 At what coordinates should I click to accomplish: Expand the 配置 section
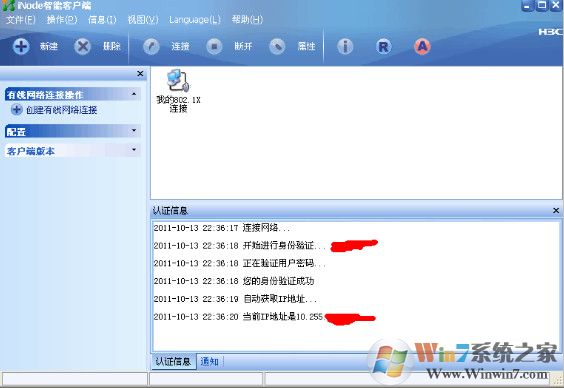pos(134,131)
